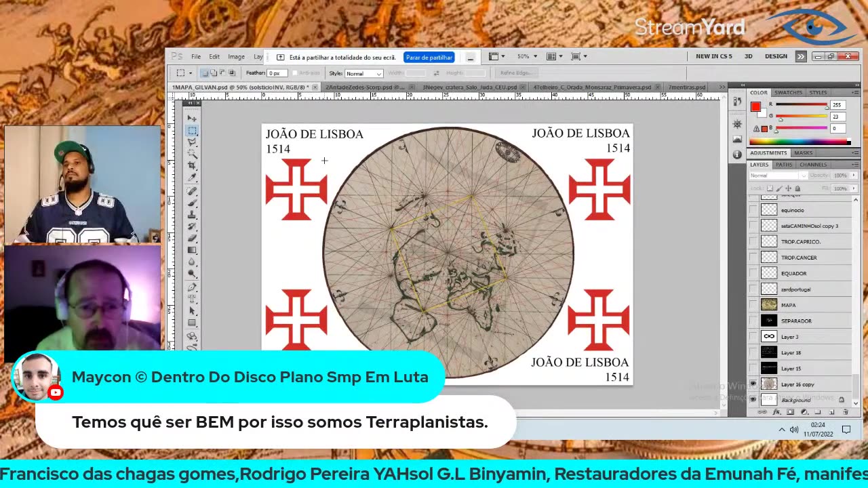Image resolution: width=868 pixels, height=488 pixels.
Task: Click the Link Layers icon
Action: [763, 412]
